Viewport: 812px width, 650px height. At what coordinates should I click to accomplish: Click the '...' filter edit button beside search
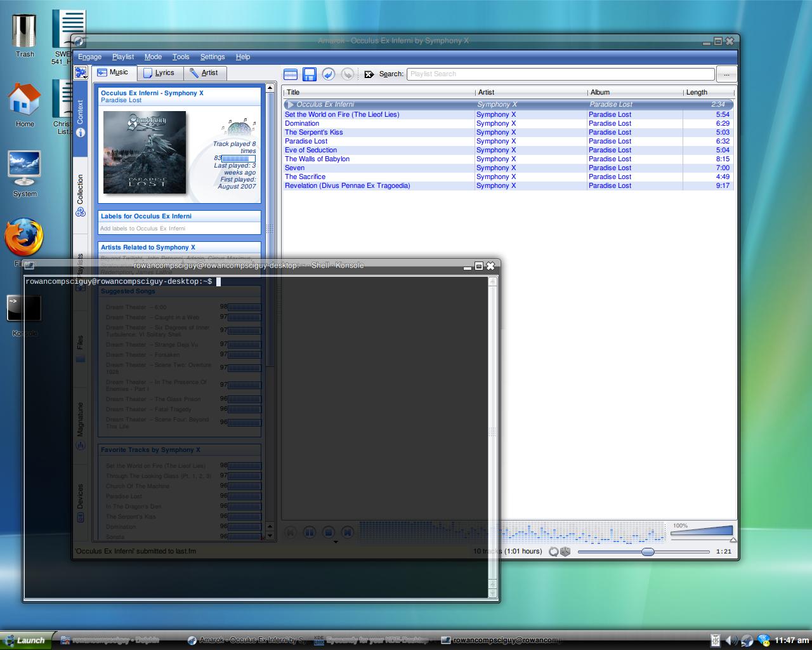point(726,74)
